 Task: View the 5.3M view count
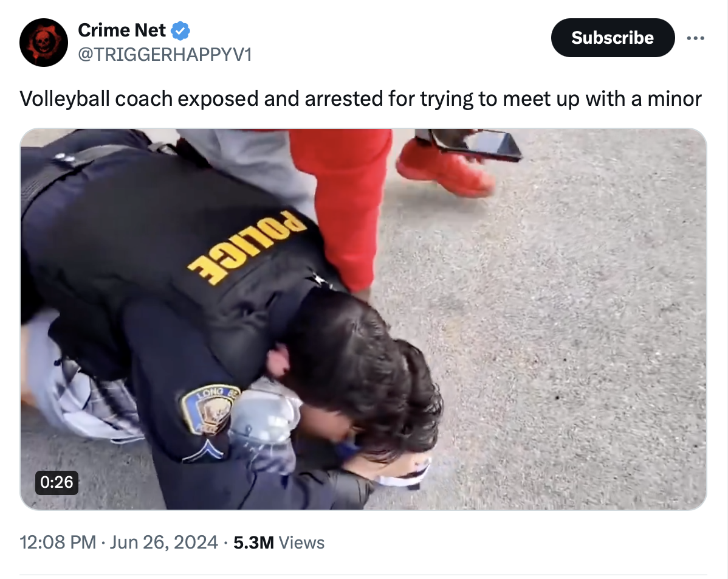[253, 543]
